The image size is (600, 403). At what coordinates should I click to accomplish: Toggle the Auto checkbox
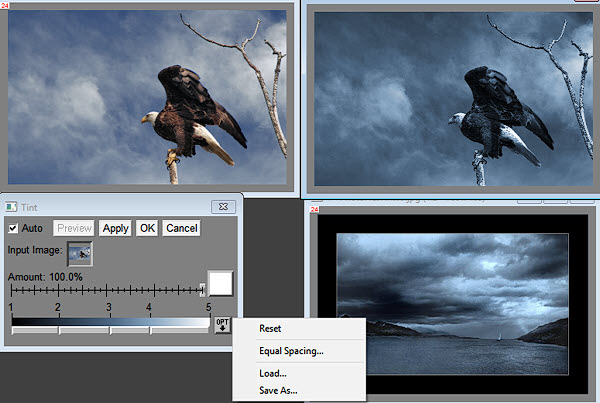[14, 228]
